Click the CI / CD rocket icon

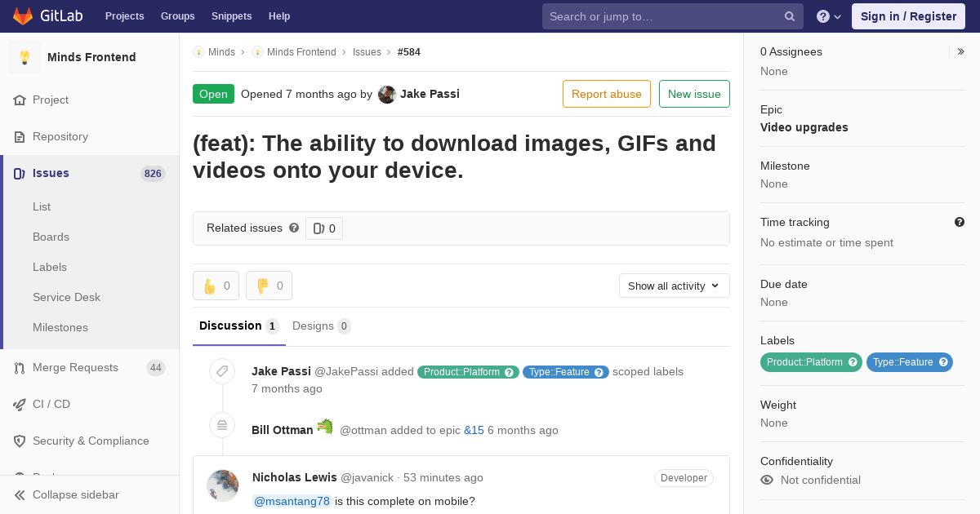click(x=20, y=404)
